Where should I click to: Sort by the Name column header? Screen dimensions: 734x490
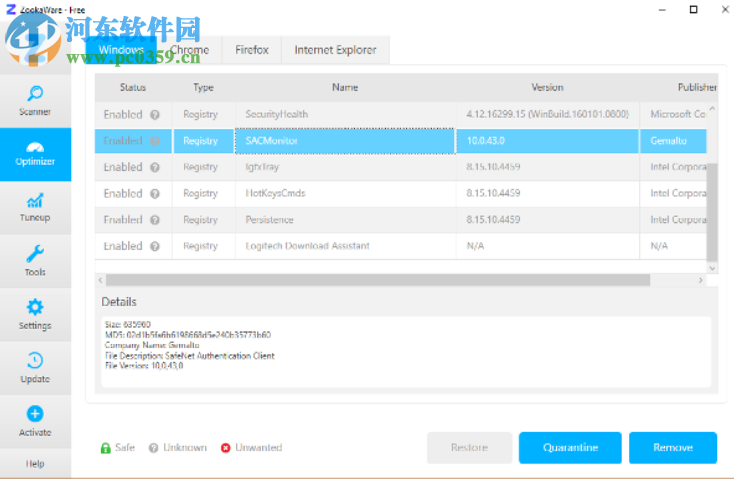click(345, 88)
